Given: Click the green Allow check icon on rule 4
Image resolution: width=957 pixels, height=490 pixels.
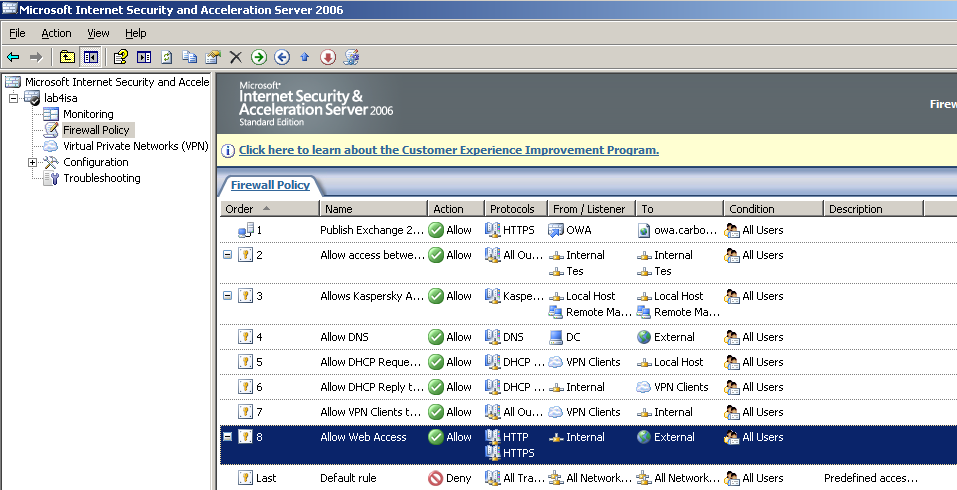Looking at the screenshot, I should click(x=435, y=337).
